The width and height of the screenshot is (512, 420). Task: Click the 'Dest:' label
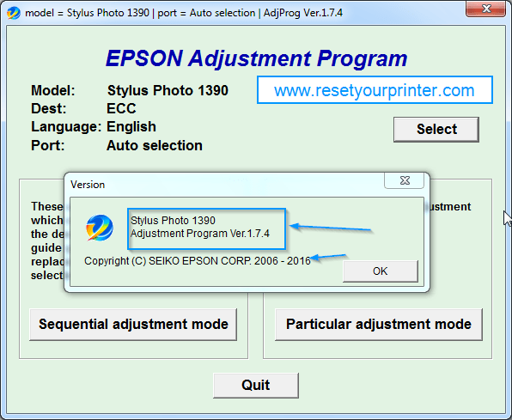(48, 108)
